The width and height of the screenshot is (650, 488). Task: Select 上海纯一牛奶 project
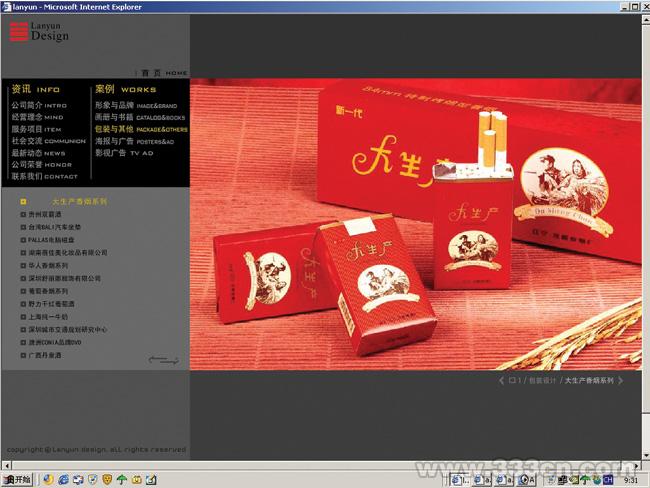pyautogui.click(x=52, y=317)
